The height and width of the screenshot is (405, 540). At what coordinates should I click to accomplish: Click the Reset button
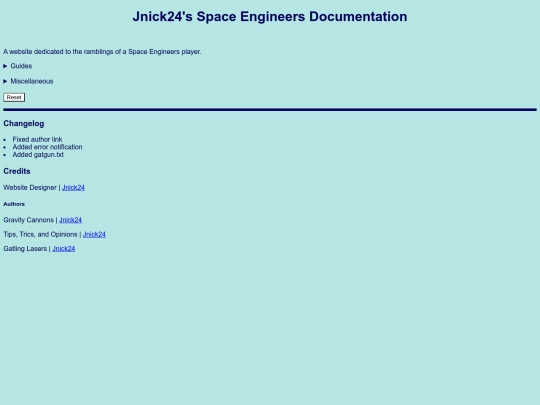[14, 97]
